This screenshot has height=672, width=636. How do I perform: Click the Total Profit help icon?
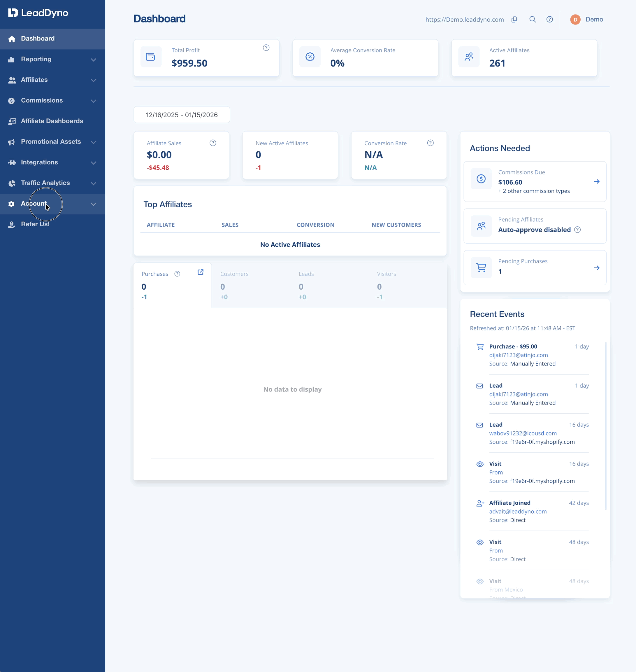266,48
